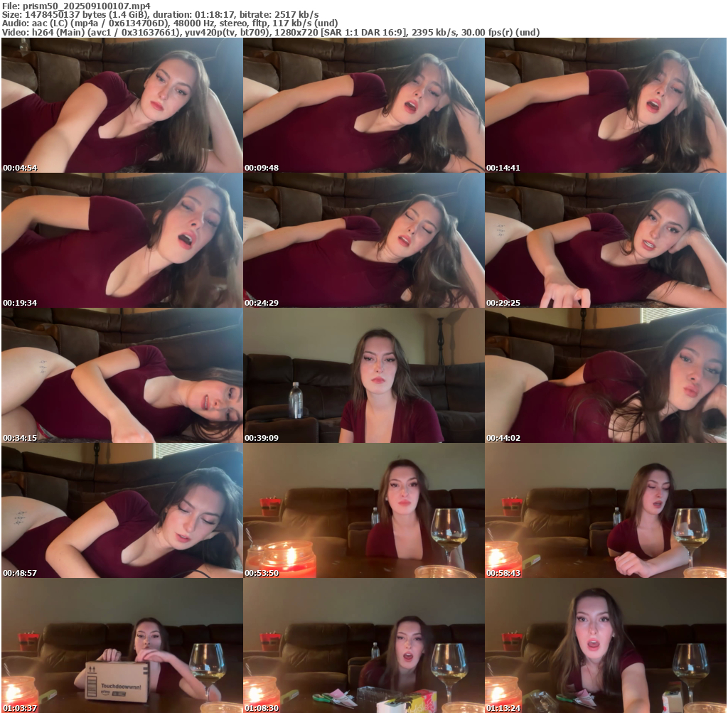Select the thumbnail timestamped 01:08:30
The height and width of the screenshot is (713, 728).
(x=364, y=645)
